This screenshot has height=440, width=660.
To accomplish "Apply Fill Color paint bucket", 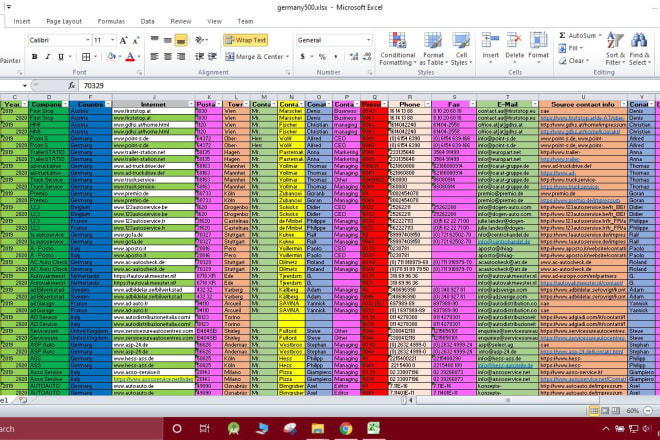I will coord(112,56).
